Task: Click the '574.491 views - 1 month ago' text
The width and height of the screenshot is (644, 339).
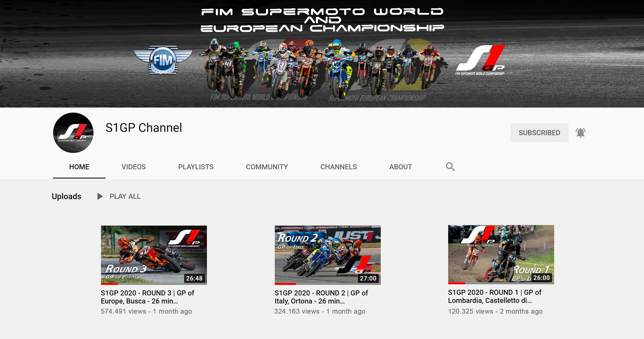Action: point(146,312)
